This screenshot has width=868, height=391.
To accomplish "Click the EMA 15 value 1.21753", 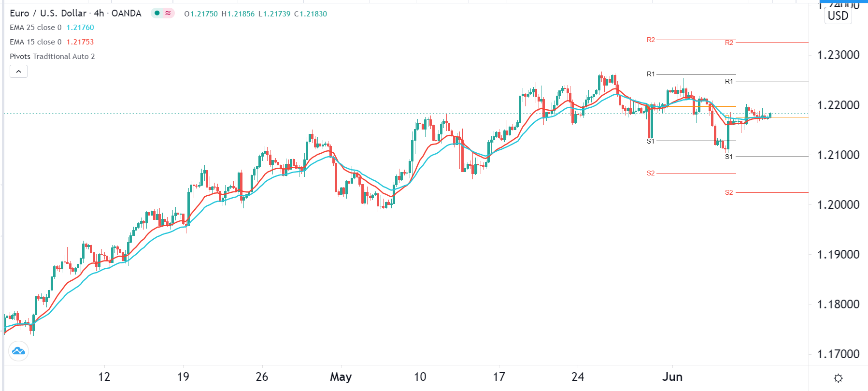I will point(80,42).
